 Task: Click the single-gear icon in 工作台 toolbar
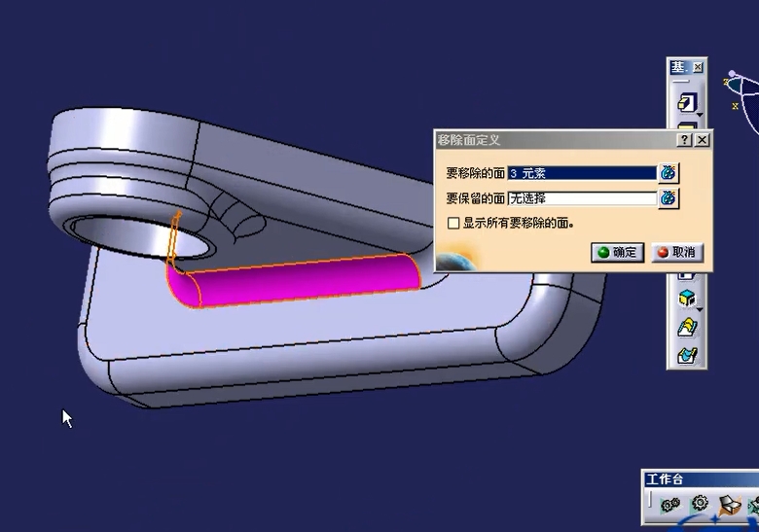pyautogui.click(x=700, y=504)
